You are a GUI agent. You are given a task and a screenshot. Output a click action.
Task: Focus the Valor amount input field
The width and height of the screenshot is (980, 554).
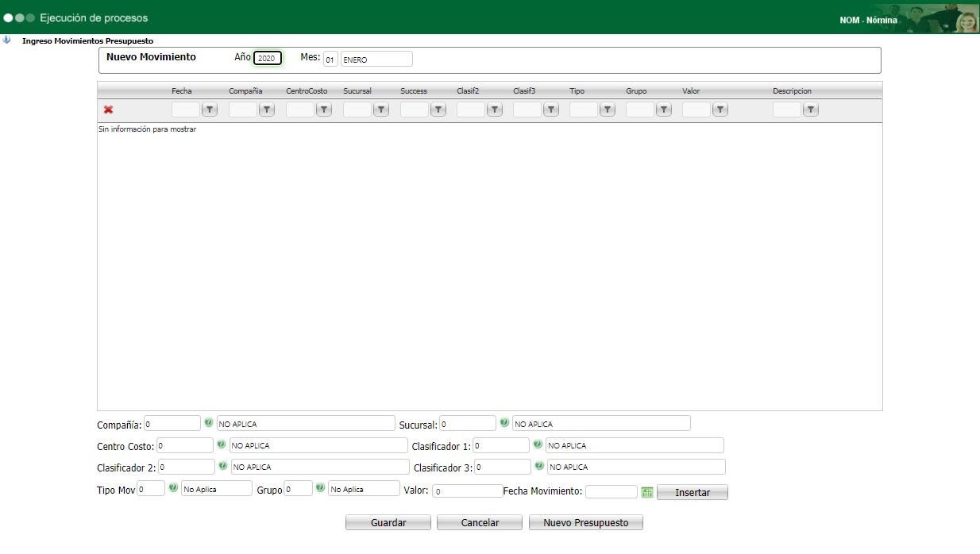[468, 491]
